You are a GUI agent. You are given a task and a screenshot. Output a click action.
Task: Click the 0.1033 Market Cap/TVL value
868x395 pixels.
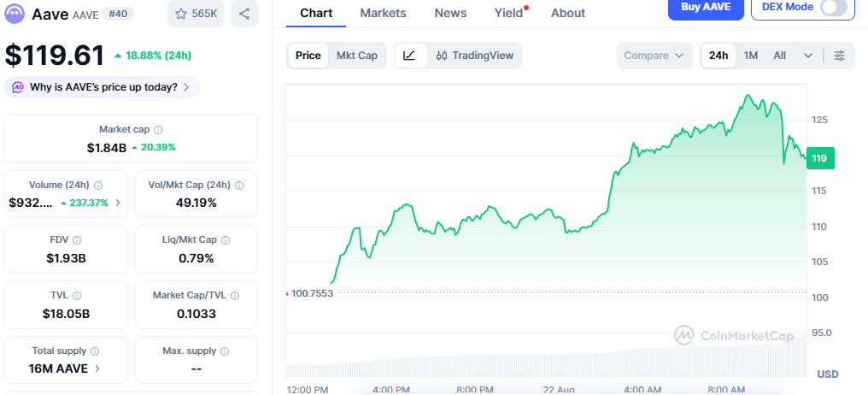pos(196,314)
